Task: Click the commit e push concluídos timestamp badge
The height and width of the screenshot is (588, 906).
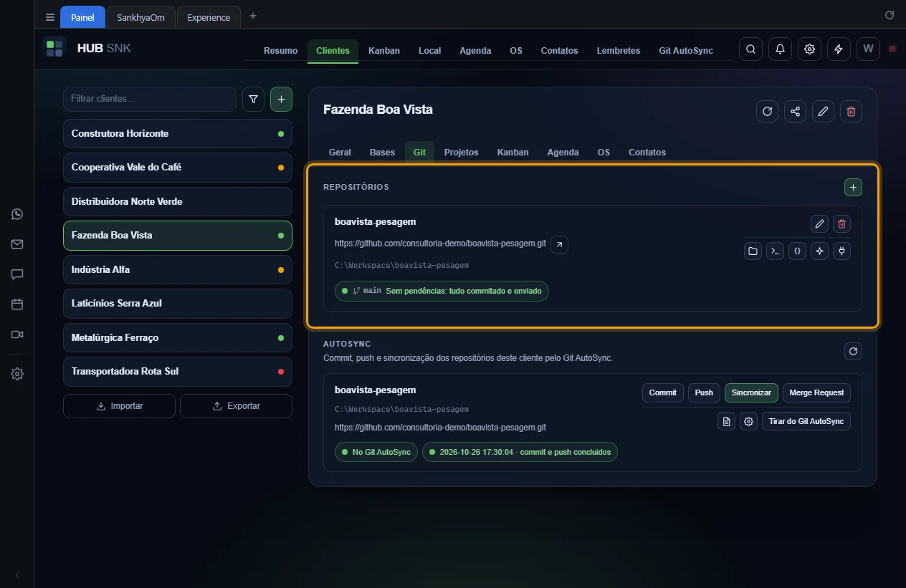Action: point(520,453)
